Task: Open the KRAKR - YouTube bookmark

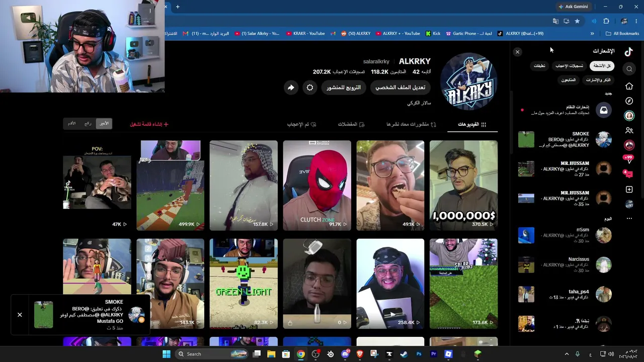Action: tap(305, 34)
